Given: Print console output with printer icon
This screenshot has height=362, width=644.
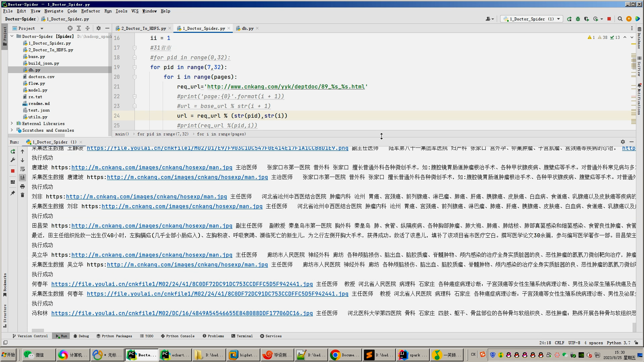Looking at the screenshot, I should pyautogui.click(x=22, y=187).
